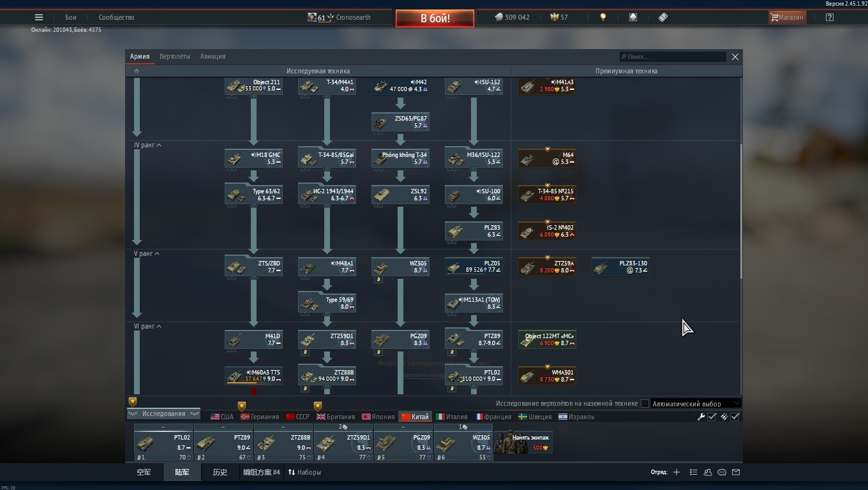
Task: Click the 57 golden eagles balance
Action: pos(559,17)
